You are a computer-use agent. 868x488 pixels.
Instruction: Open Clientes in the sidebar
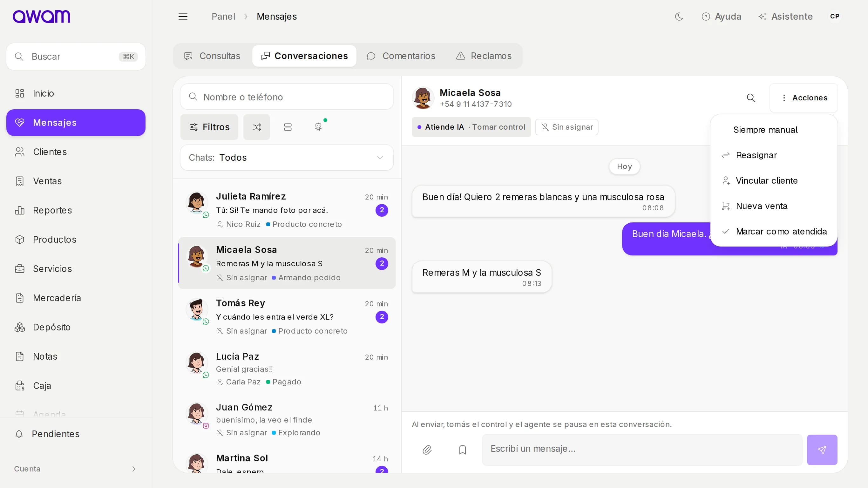coord(76,152)
